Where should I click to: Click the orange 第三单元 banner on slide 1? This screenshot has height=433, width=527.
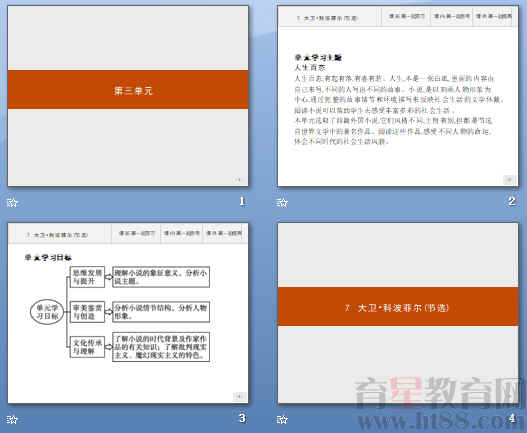point(128,89)
